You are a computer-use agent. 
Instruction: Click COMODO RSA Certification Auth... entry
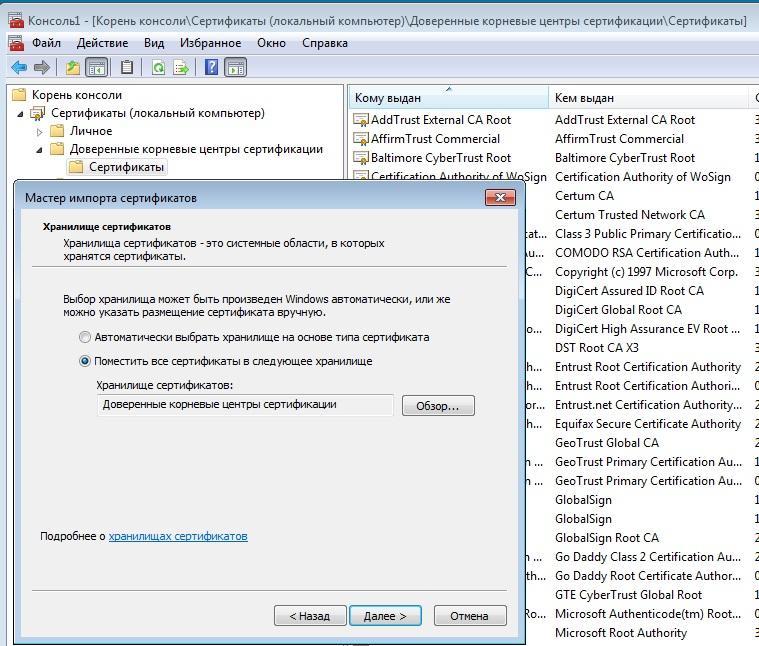(647, 253)
